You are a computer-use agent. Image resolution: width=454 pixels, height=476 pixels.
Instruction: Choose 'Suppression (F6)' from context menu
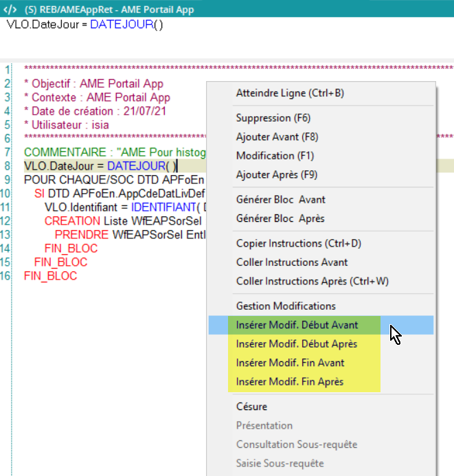pos(273,117)
